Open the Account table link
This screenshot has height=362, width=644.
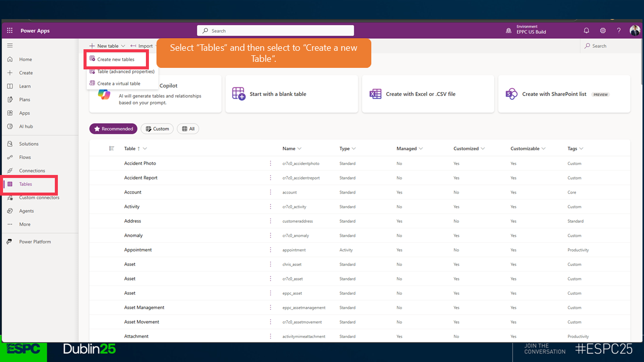tap(133, 192)
